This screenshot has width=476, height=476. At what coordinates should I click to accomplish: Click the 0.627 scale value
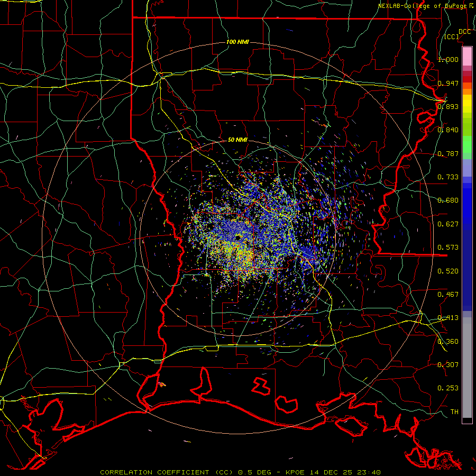pos(448,224)
